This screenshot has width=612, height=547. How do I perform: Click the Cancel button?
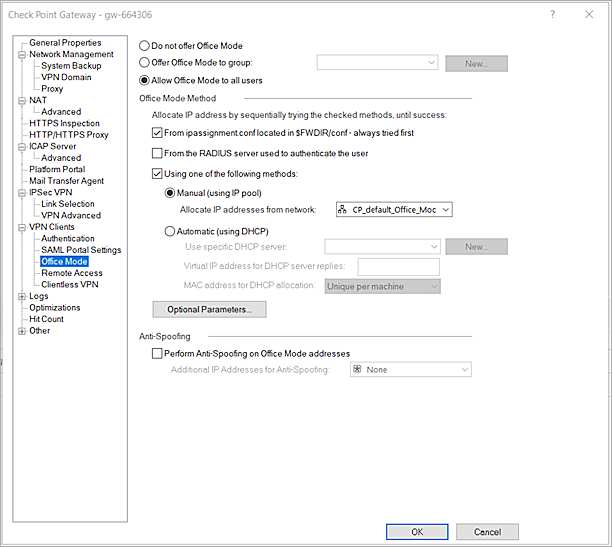487,532
